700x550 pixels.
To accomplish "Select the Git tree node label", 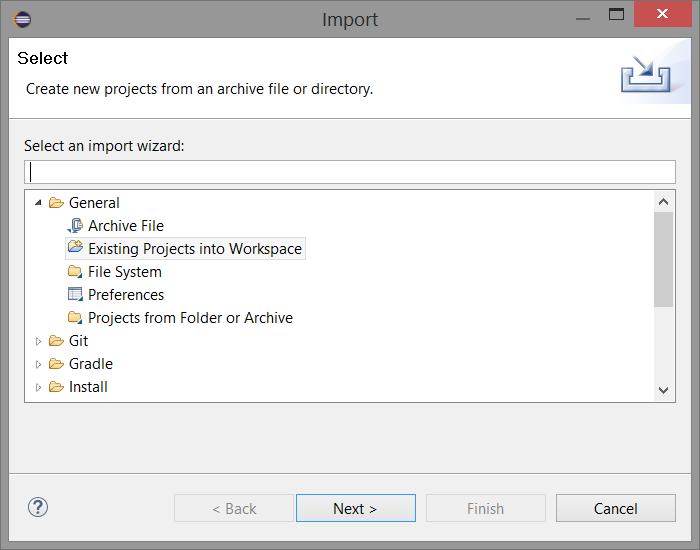I will pos(79,341).
